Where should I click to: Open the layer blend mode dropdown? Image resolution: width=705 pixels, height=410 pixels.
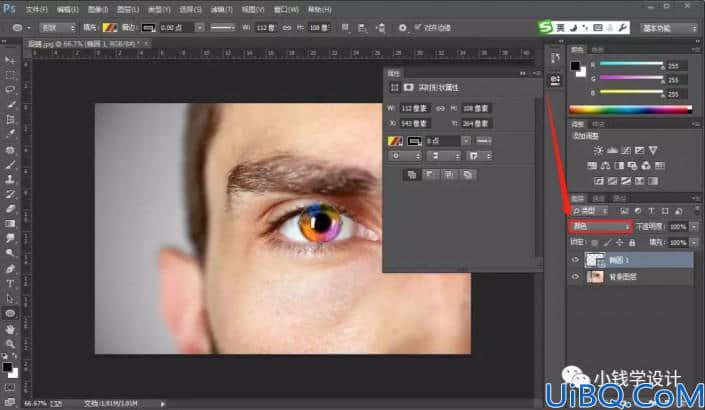(x=600, y=227)
